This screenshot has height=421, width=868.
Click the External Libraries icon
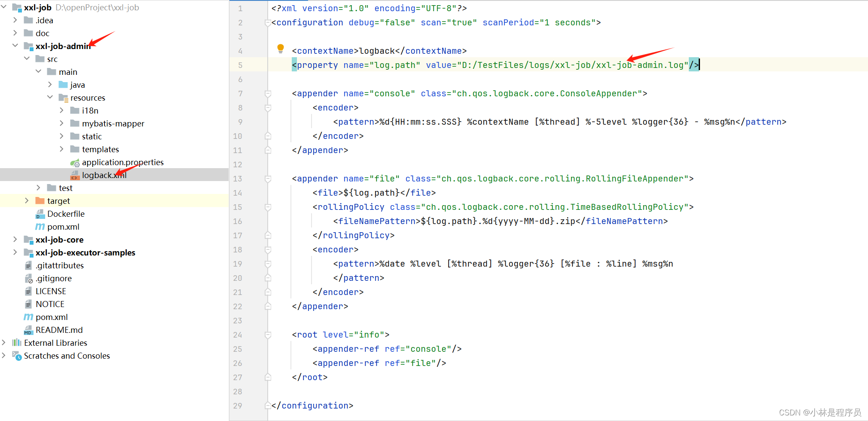click(x=17, y=343)
